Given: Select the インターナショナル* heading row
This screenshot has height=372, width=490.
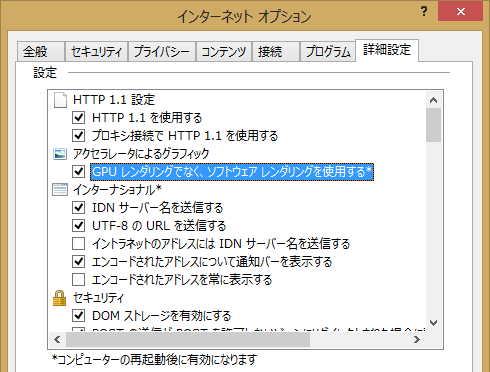Looking at the screenshot, I should coord(117,190).
